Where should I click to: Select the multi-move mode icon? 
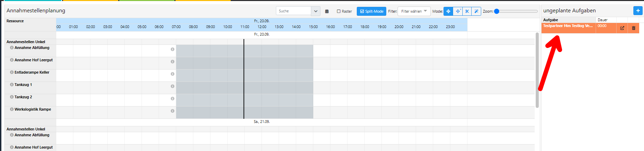pos(458,11)
